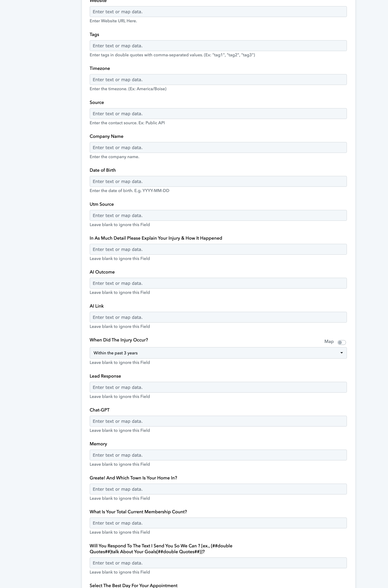Viewport: 388px width, 588px height.
Task: Click the Company Name input box
Action: point(218,148)
